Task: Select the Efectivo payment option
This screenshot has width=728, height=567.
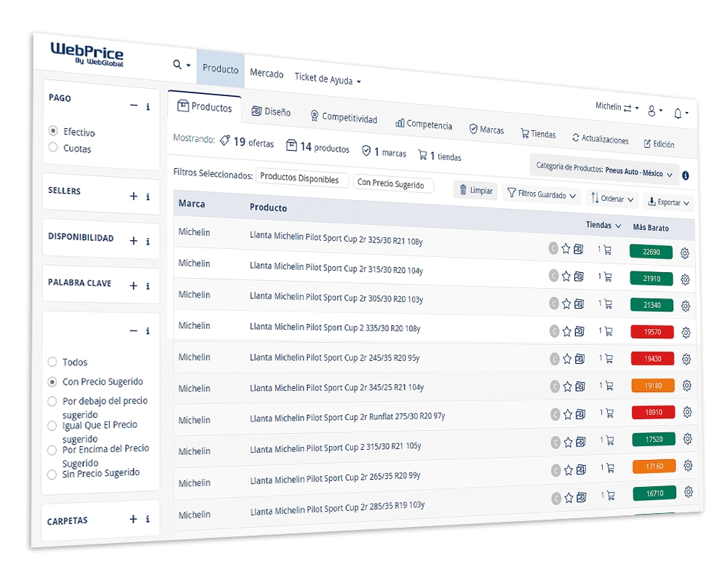Action: point(53,130)
